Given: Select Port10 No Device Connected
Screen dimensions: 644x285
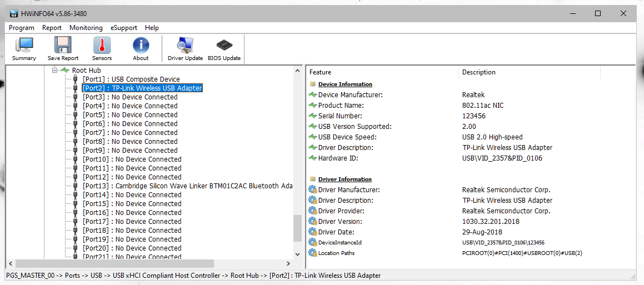Looking at the screenshot, I should click(x=132, y=159).
